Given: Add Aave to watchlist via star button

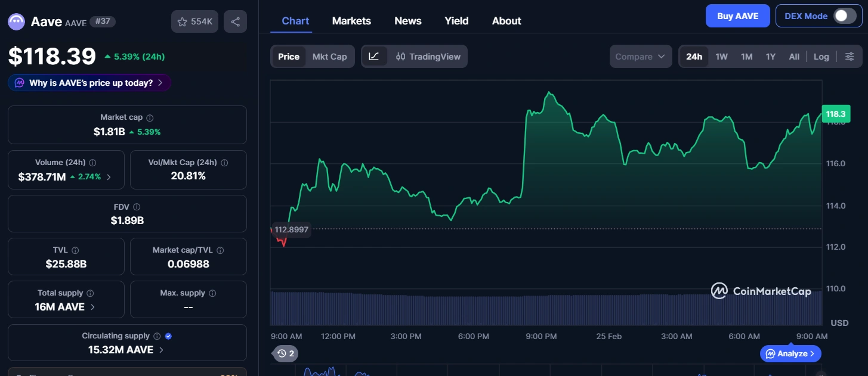Looking at the screenshot, I should pos(194,21).
